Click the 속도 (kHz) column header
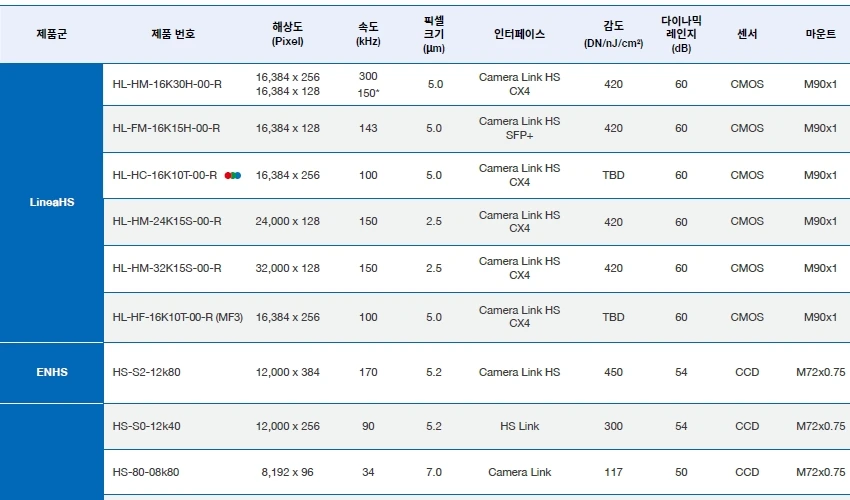Image resolution: width=850 pixels, height=500 pixels. pos(368,33)
